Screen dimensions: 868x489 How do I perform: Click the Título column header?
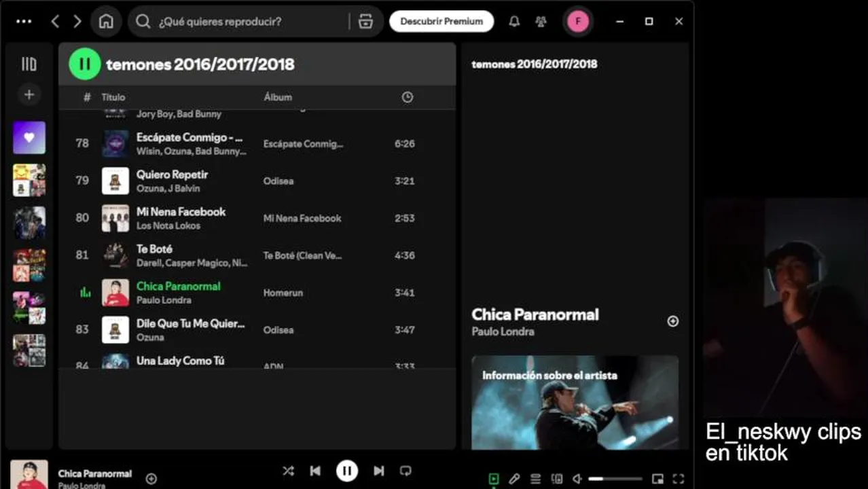(x=113, y=97)
